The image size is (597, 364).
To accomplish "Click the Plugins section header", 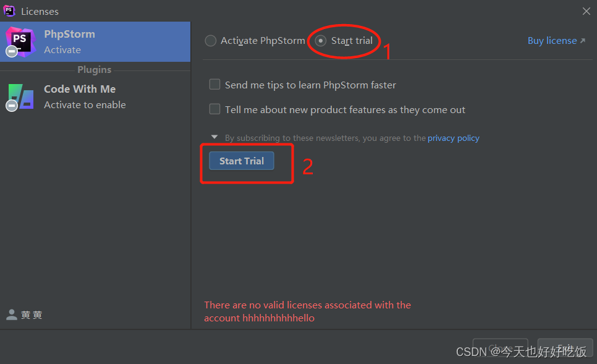I will (95, 70).
